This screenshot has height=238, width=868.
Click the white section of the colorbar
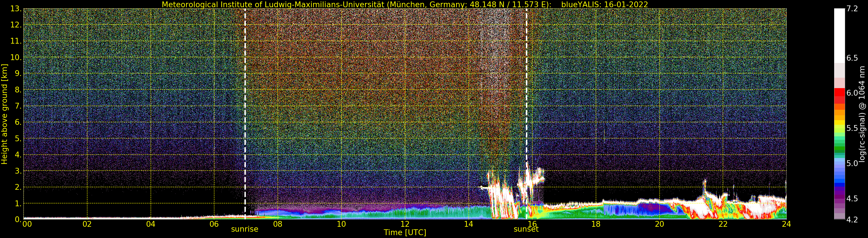pos(839,35)
